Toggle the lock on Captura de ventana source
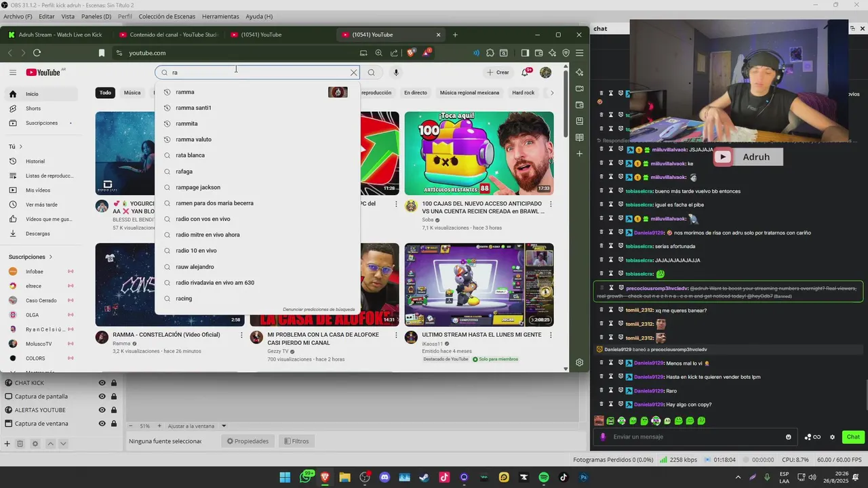868x488 pixels. (114, 424)
